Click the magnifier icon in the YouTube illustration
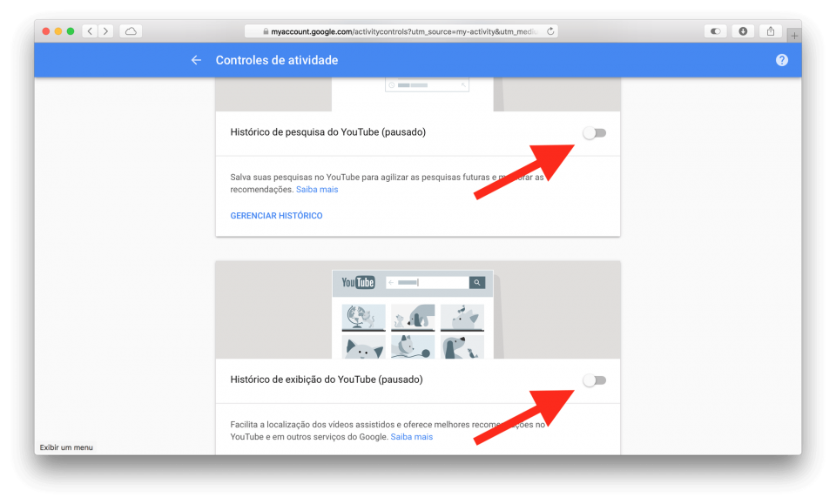Viewport: 836px width, 504px height. [477, 282]
